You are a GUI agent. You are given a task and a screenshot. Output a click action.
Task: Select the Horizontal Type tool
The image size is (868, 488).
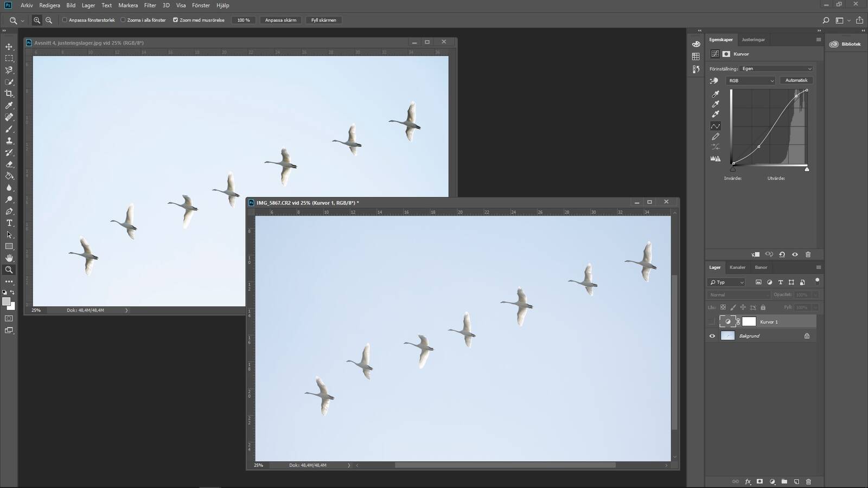pos(9,223)
